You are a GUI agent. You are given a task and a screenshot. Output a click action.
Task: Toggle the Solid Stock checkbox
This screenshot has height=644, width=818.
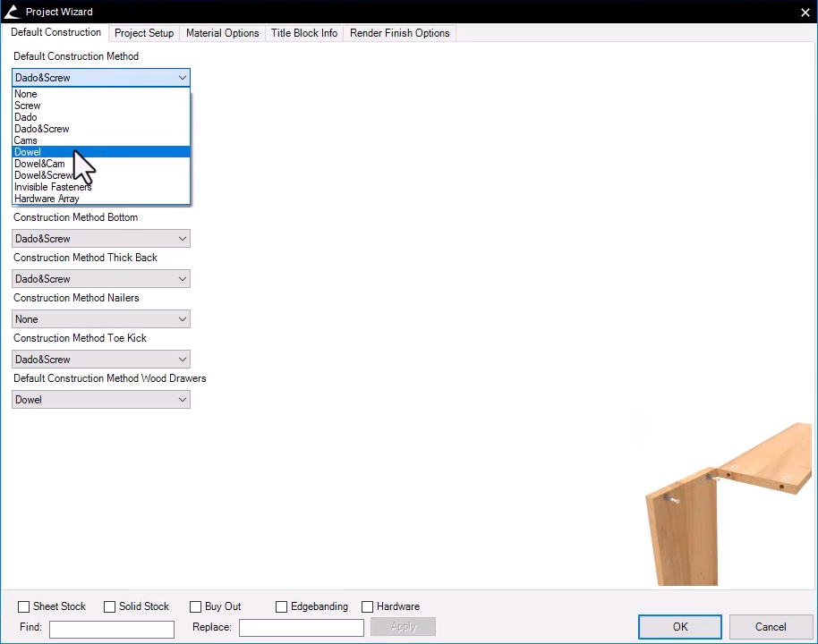(x=110, y=606)
